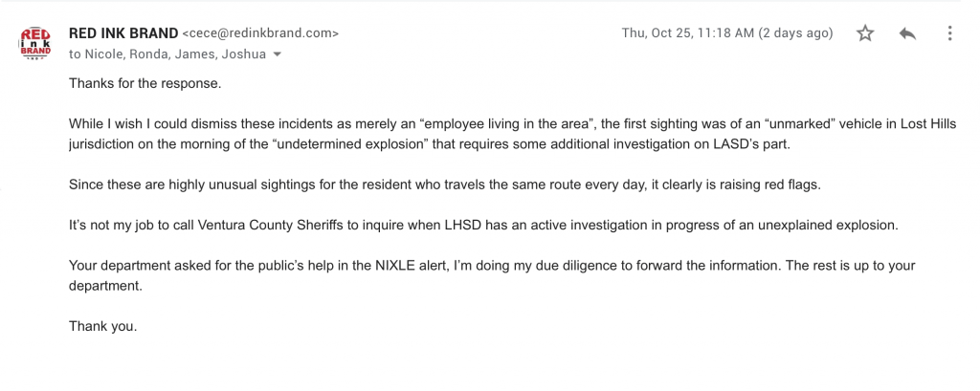
Task: Click the RED INK BRAND sender avatar
Action: tap(35, 43)
